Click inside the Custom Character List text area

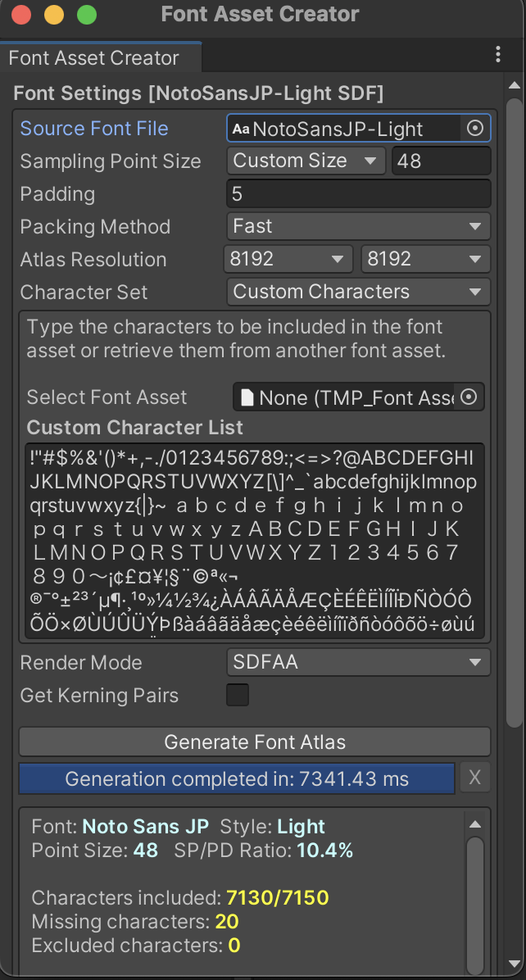255,542
